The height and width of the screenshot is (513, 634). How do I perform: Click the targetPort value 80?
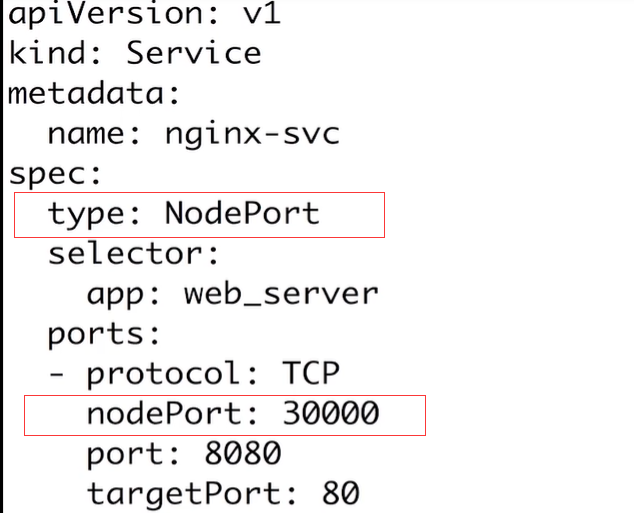click(x=340, y=493)
